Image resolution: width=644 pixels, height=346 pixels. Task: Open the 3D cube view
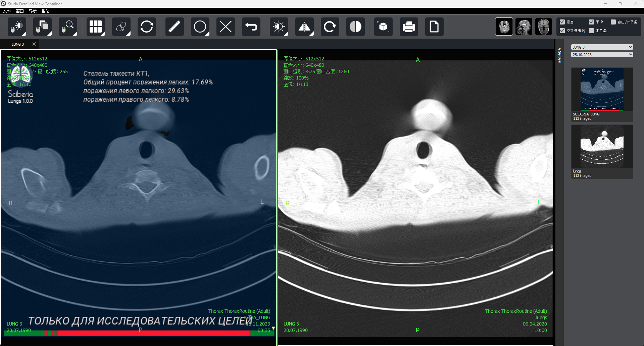pyautogui.click(x=383, y=27)
